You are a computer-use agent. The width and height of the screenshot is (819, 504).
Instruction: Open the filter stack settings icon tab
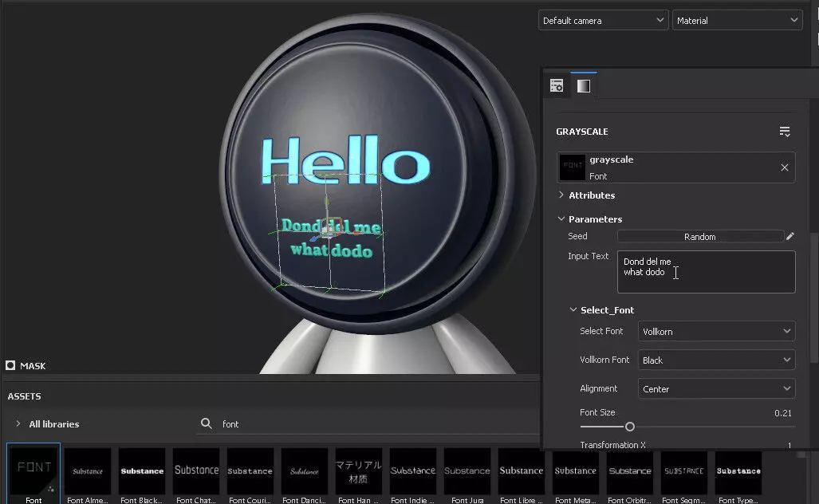pos(557,85)
